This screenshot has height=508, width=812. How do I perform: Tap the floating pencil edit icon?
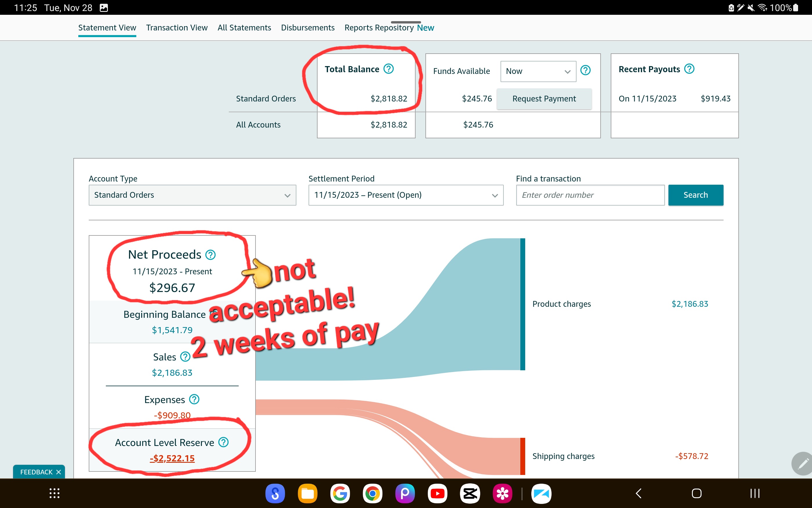[803, 464]
